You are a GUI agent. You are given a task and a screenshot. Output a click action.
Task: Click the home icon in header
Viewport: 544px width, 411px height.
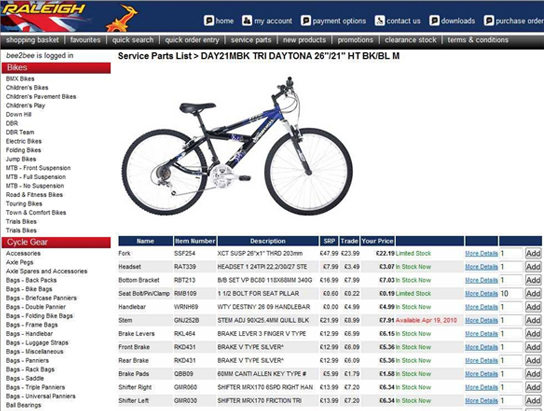click(x=209, y=21)
